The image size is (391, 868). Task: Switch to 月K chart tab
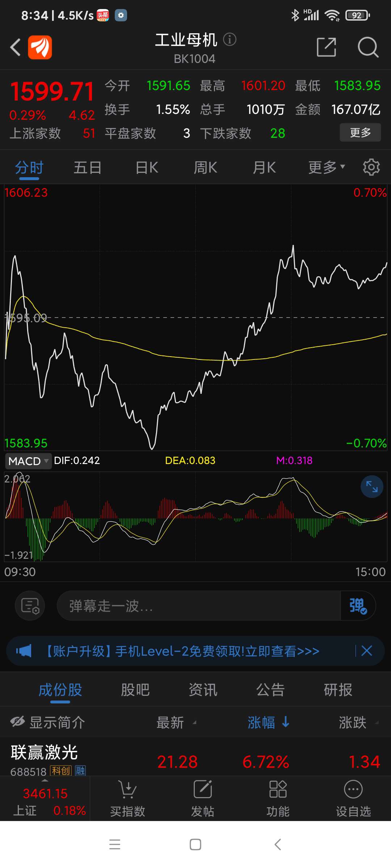[x=264, y=167]
